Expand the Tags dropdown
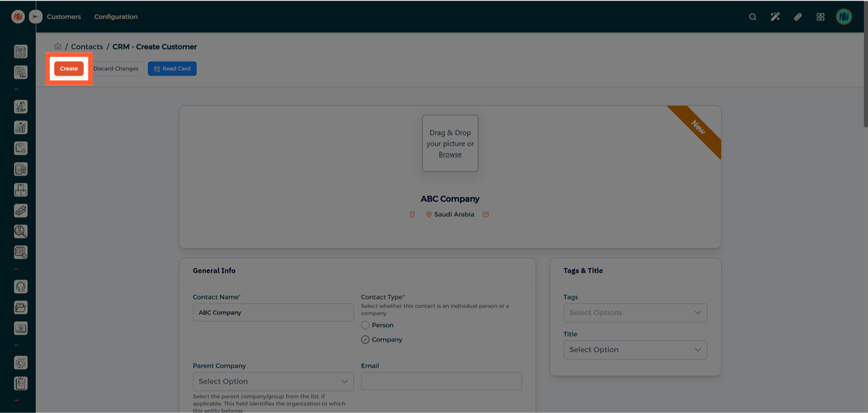The width and height of the screenshot is (868, 413). tap(635, 313)
